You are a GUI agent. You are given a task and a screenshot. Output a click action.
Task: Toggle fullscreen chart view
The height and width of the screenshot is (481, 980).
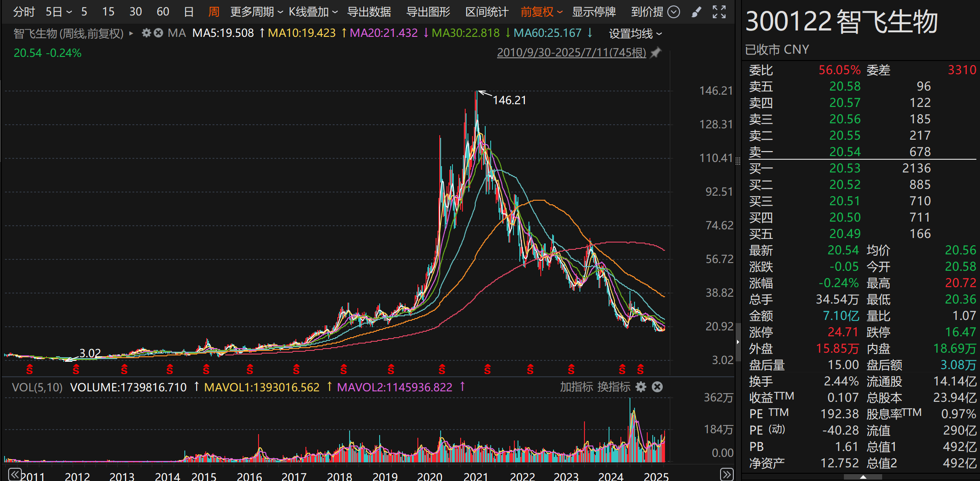click(719, 12)
